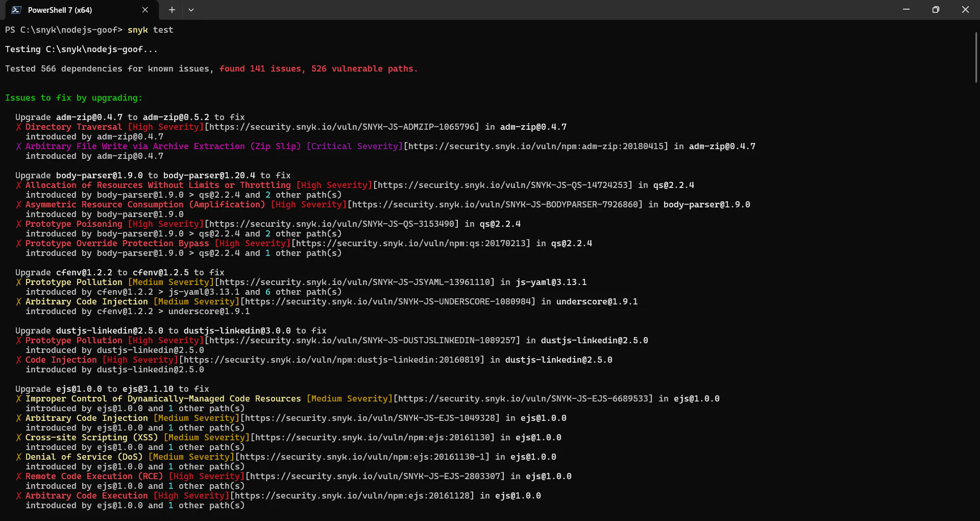Follow the SNYK-JS-EJS-1049328 link
Image resolution: width=980 pixels, height=521 pixels.
click(370, 418)
